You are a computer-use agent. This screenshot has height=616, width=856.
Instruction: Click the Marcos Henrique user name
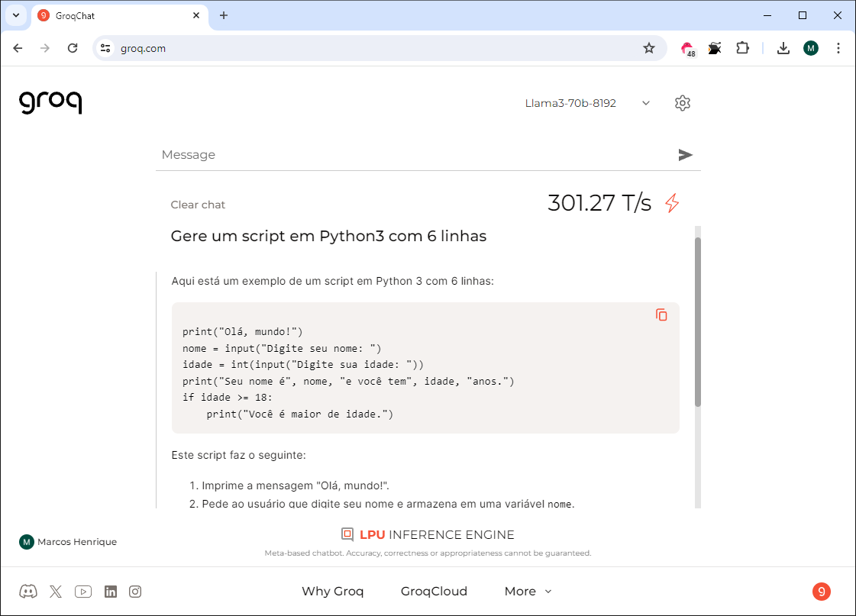click(x=77, y=542)
